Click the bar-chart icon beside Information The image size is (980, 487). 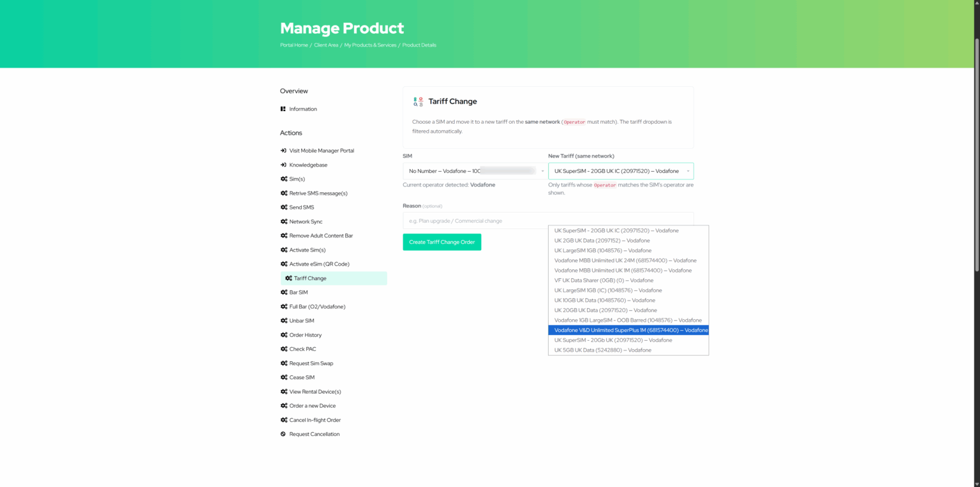pos(283,109)
